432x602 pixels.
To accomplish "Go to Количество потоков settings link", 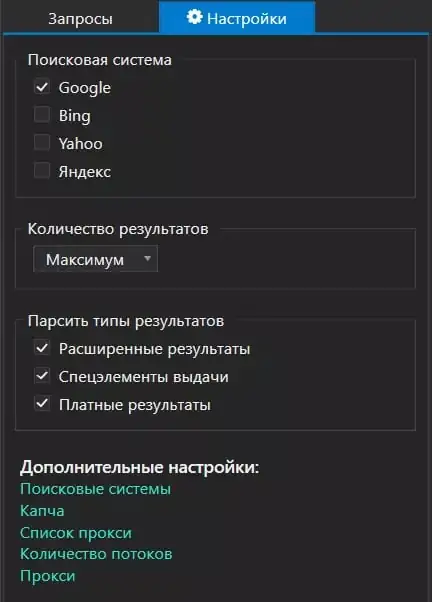I will pyautogui.click(x=96, y=554).
